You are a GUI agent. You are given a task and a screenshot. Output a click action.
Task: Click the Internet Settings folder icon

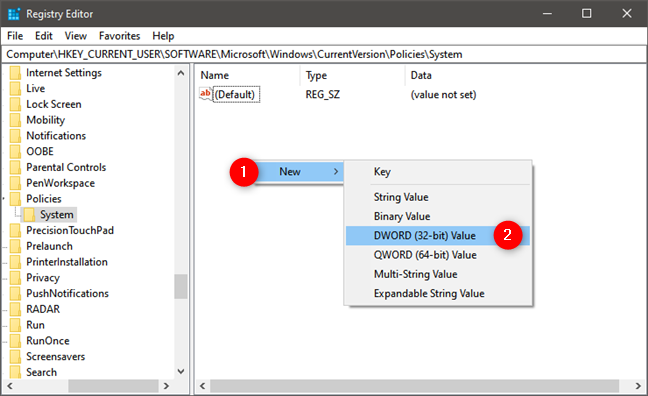(x=15, y=73)
